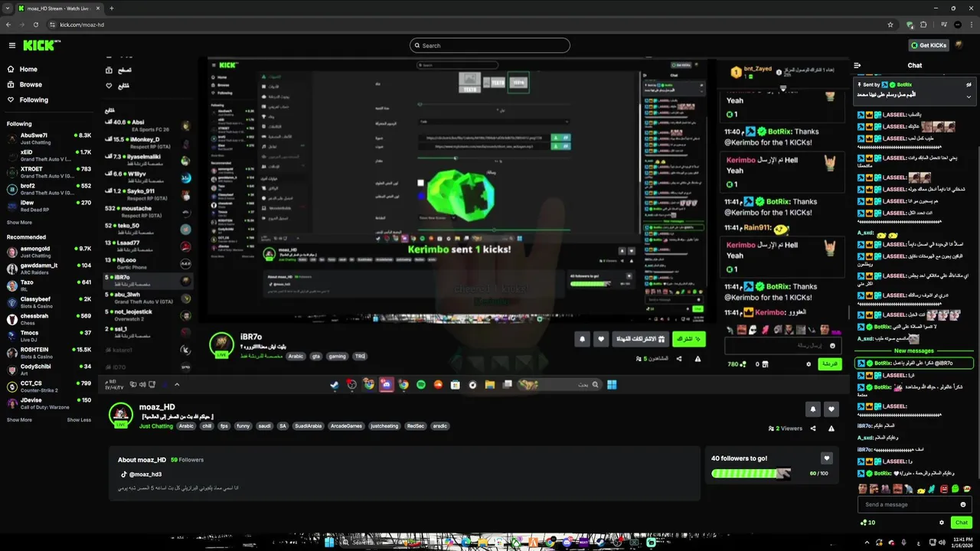Expand Following list with Show More
This screenshot has height=551, width=980.
(x=20, y=223)
